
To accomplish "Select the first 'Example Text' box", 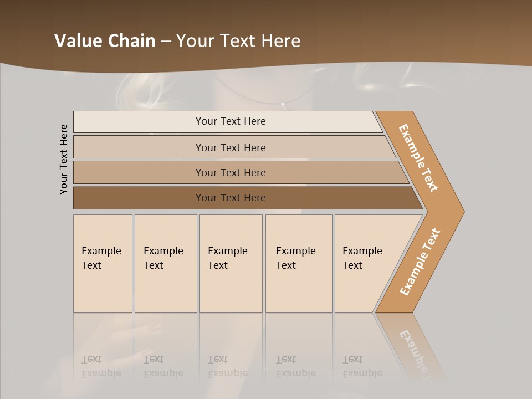I will coord(103,263).
